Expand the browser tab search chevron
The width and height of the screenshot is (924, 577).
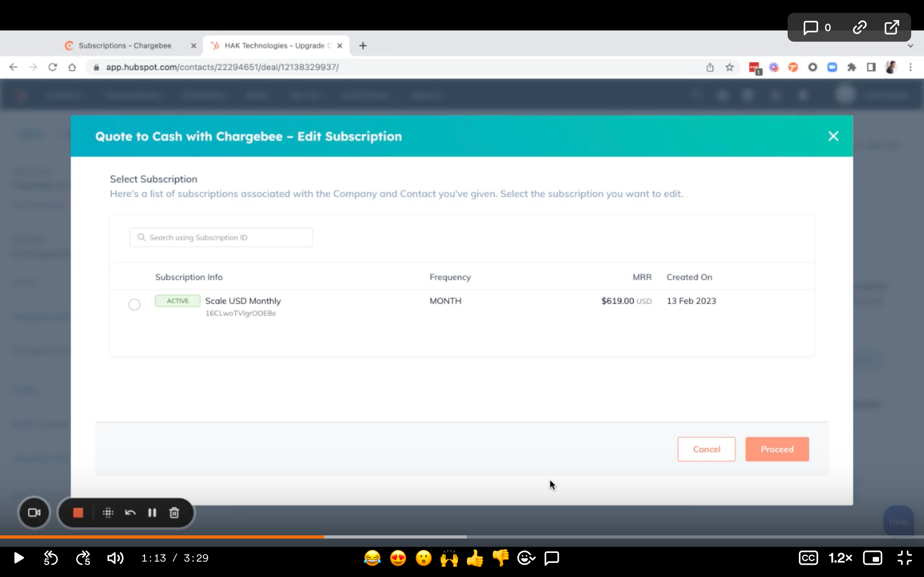(x=910, y=46)
